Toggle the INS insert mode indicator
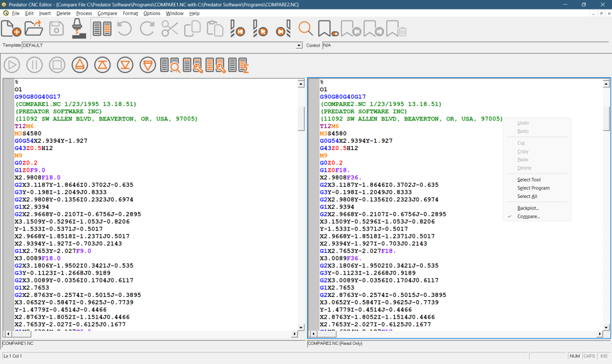The height and width of the screenshot is (364, 612). coord(603,356)
